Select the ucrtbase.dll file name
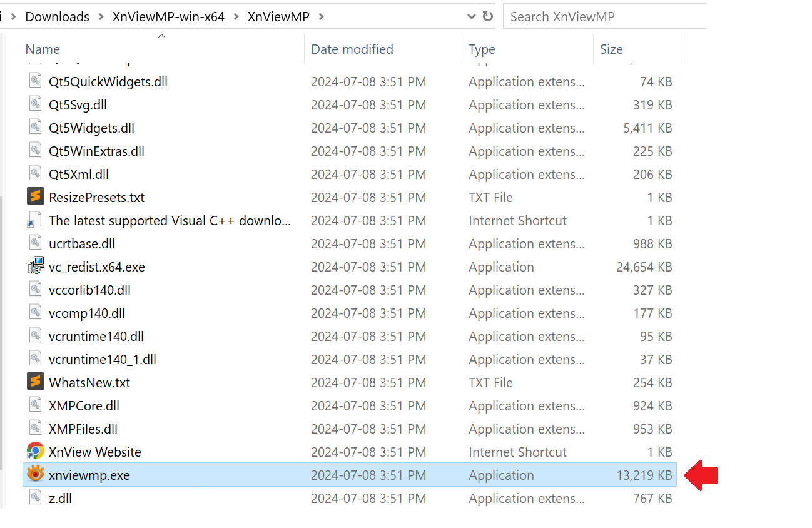Screen dimensions: 812x528 (82, 244)
